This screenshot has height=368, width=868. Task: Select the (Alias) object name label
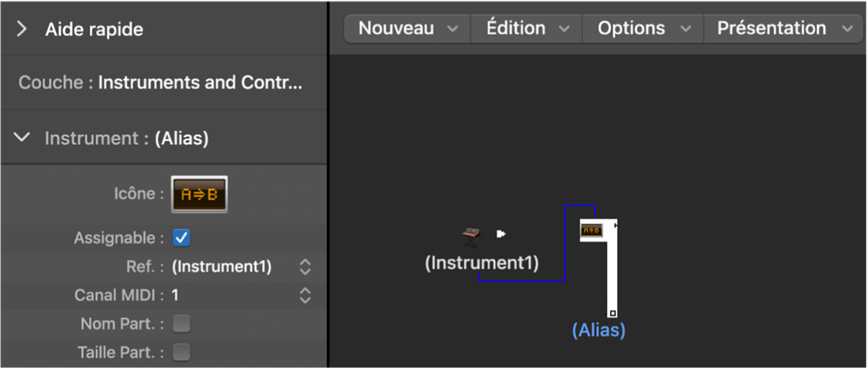click(x=598, y=330)
